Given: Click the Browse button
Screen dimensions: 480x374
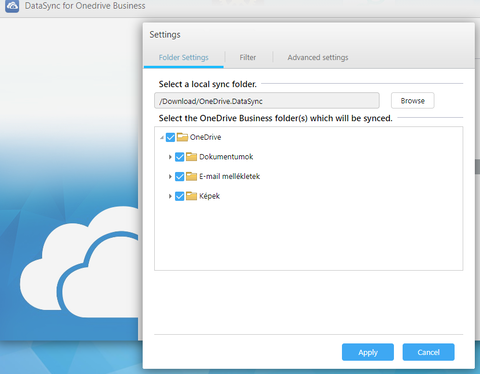Looking at the screenshot, I should 413,101.
